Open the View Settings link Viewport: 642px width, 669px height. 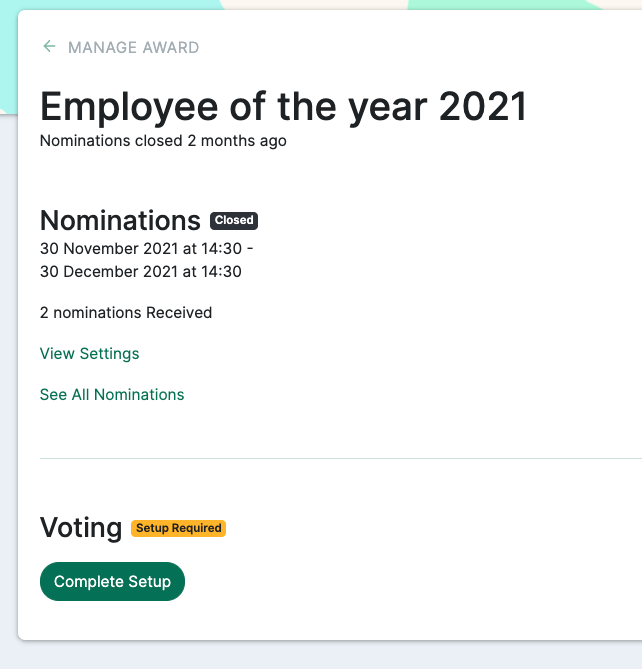click(x=90, y=354)
